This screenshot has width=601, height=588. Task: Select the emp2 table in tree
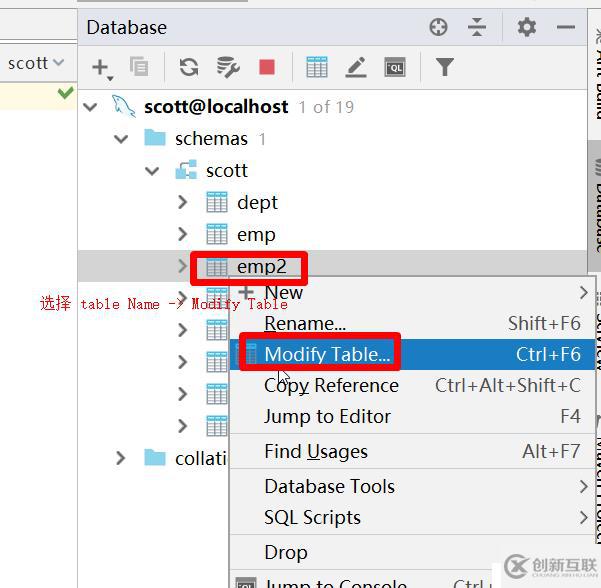[262, 267]
